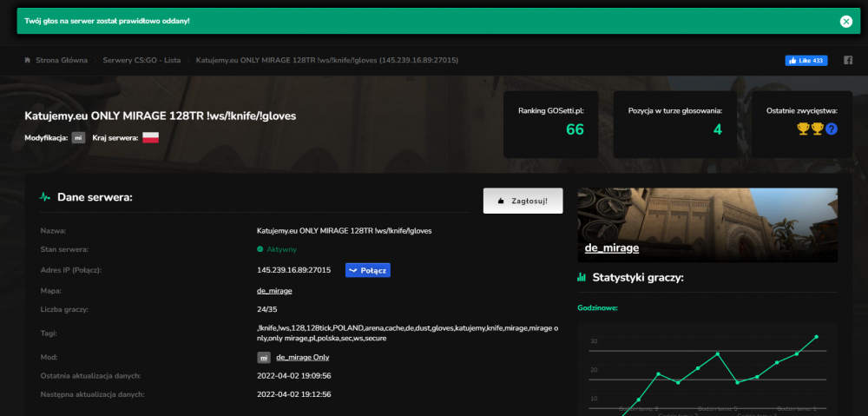The image size is (868, 416).
Task: Click the bar chart icon beside Statystyki graczy
Action: pos(582,277)
